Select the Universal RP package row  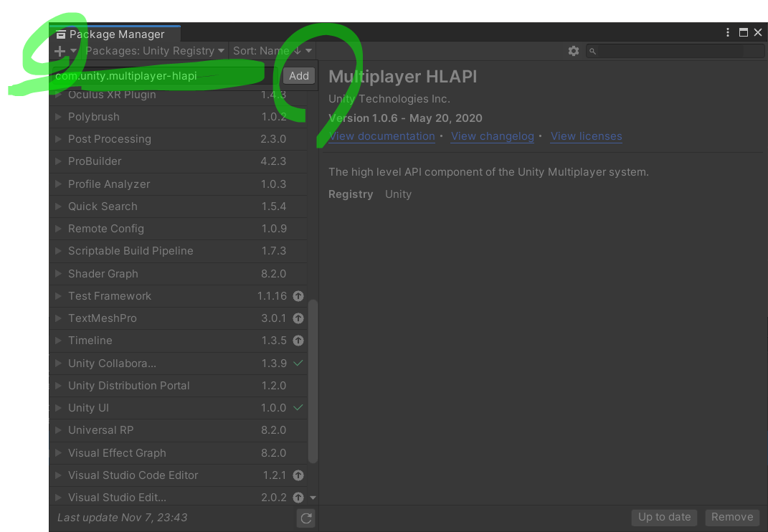(x=179, y=430)
